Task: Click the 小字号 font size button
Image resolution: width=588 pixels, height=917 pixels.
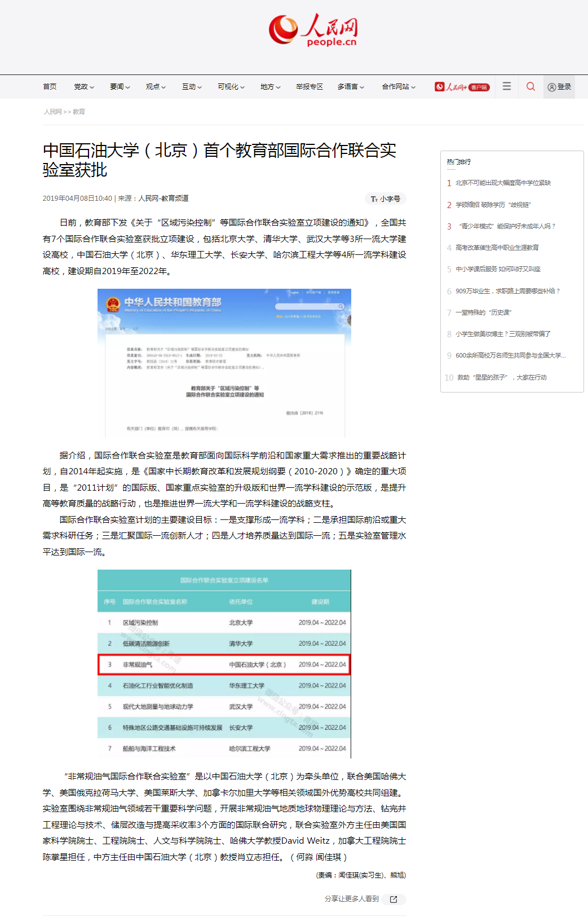Action: click(386, 199)
